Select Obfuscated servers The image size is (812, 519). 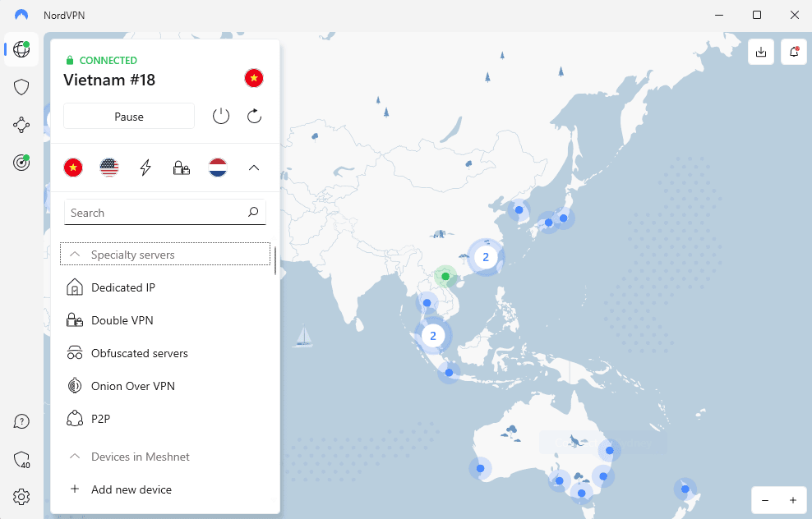165,353
